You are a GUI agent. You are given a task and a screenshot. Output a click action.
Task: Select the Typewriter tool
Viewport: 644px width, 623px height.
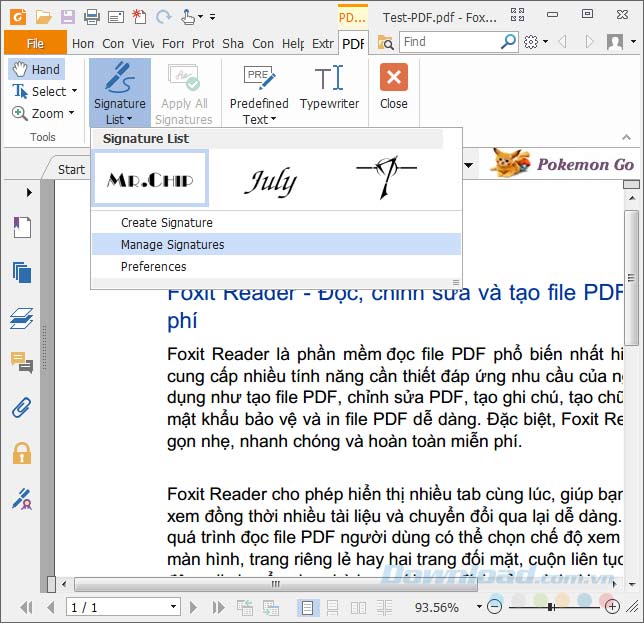(x=329, y=88)
